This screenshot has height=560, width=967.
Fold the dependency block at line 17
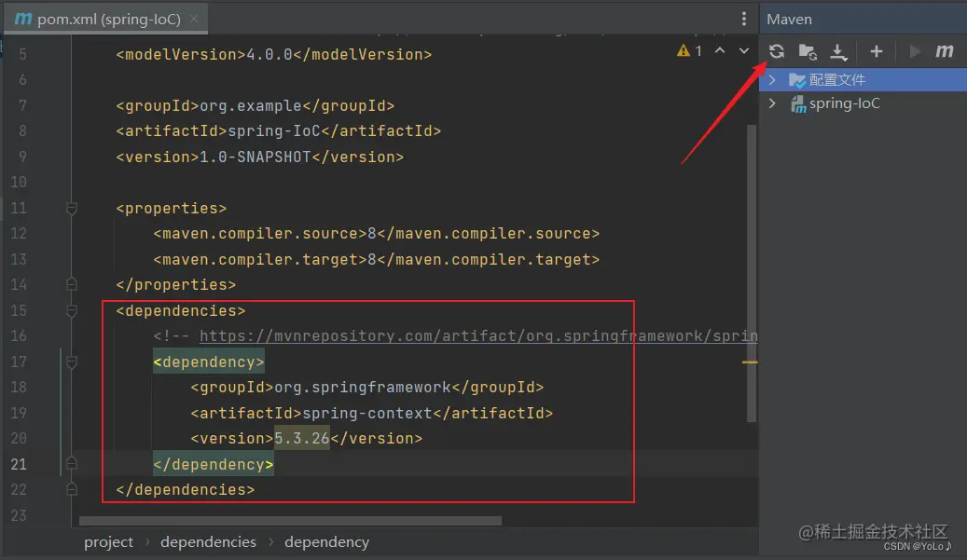72,362
